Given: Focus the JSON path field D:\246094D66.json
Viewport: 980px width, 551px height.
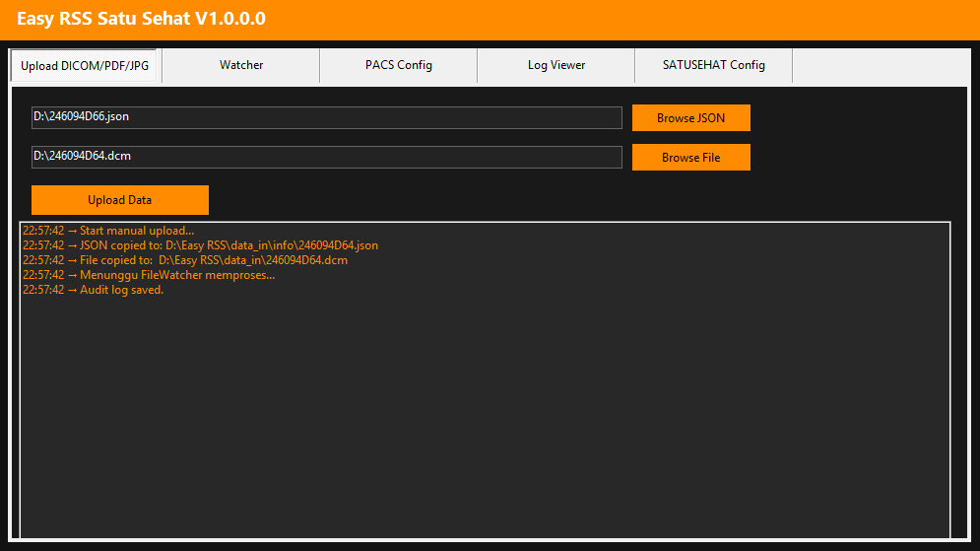Looking at the screenshot, I should (x=327, y=117).
